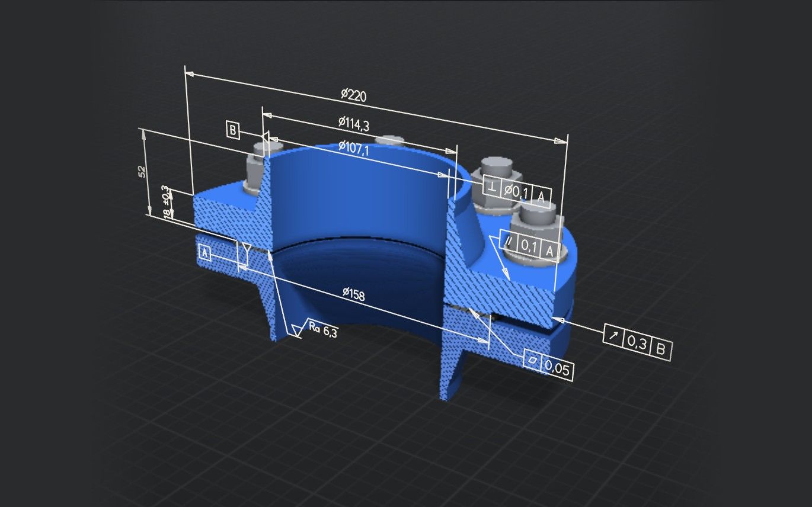This screenshot has width=812, height=507.
Task: Click the ø220 diameter dimension label
Action: pyautogui.click(x=353, y=95)
